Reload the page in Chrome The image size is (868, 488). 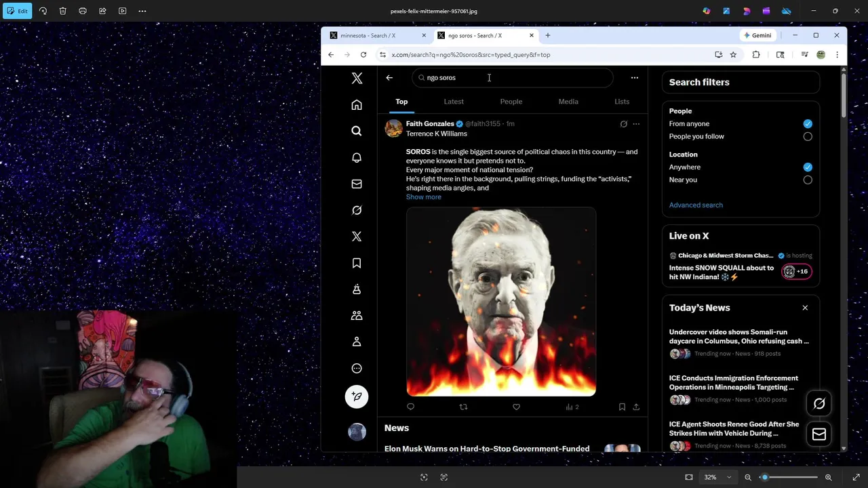tap(363, 55)
